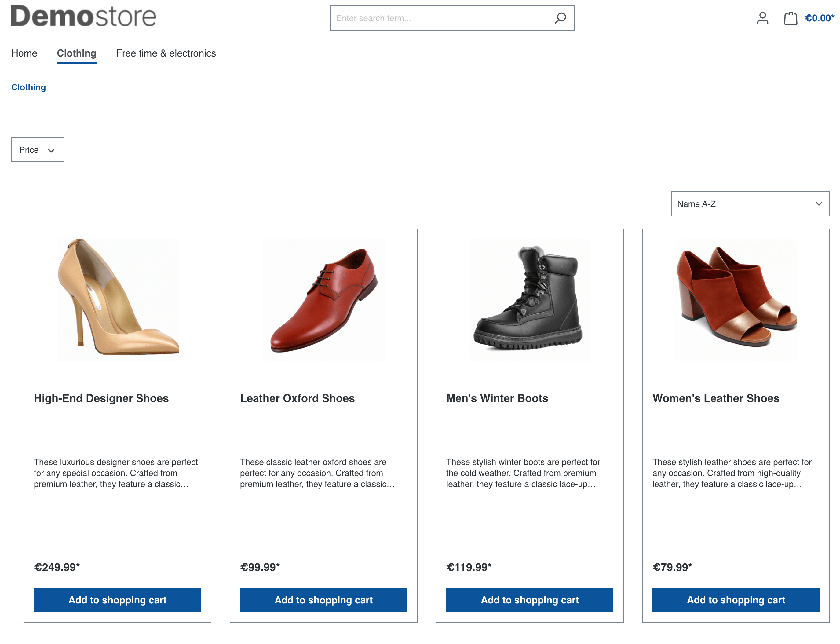Click the Demostore logo
The width and height of the screenshot is (840, 644).
[83, 16]
